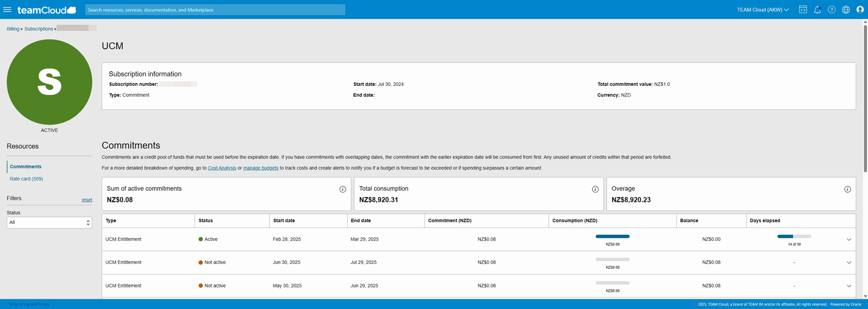Reset the filters
Viewport: 868px width, 309px height.
(87, 200)
